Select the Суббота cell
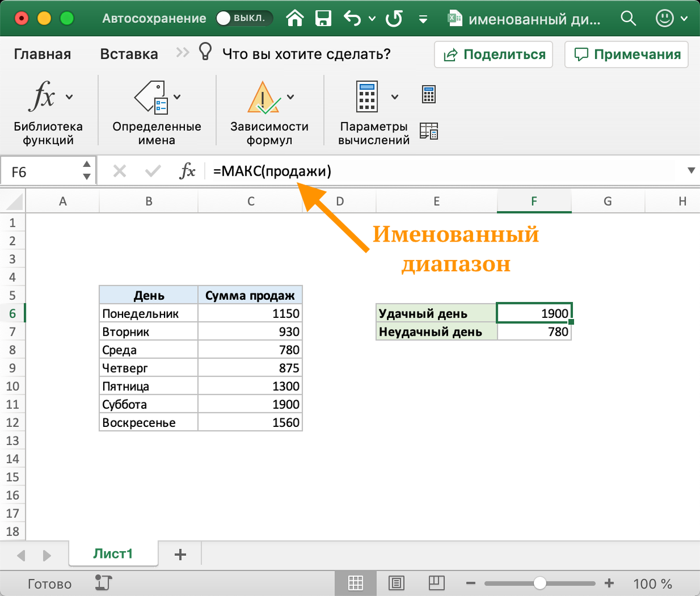Image resolution: width=700 pixels, height=596 pixels. (x=149, y=404)
